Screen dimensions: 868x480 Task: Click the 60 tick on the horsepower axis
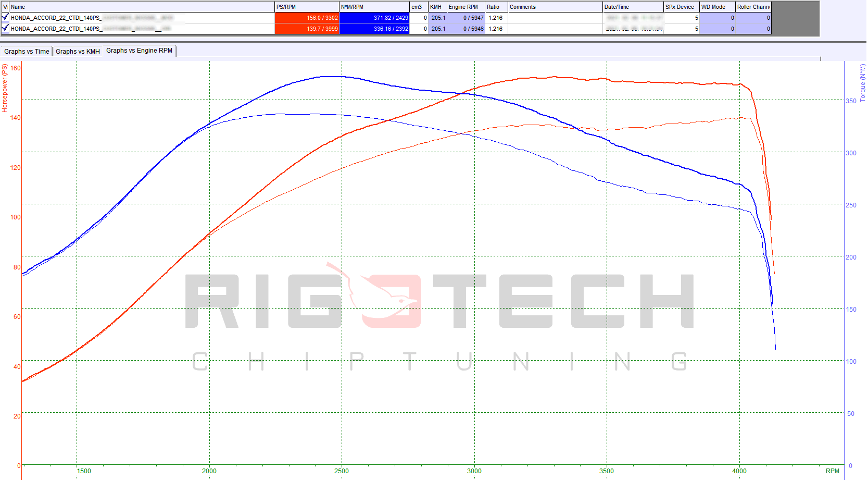[17, 317]
